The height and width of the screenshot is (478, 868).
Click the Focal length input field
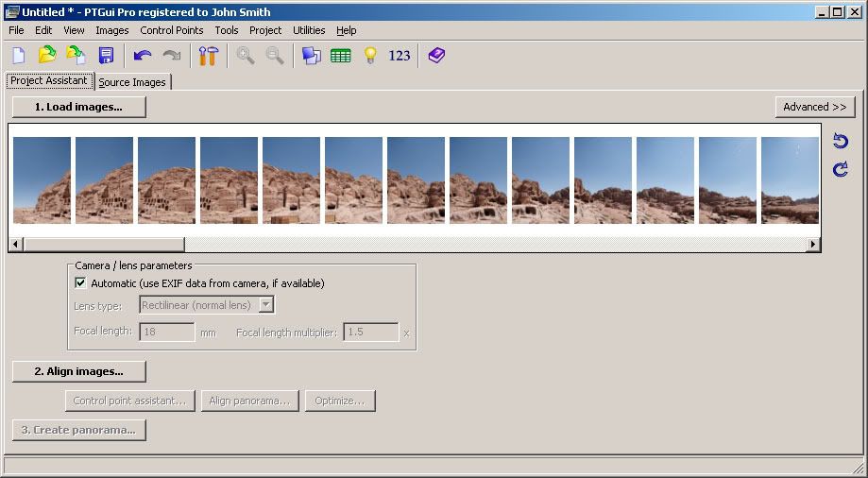pos(166,332)
